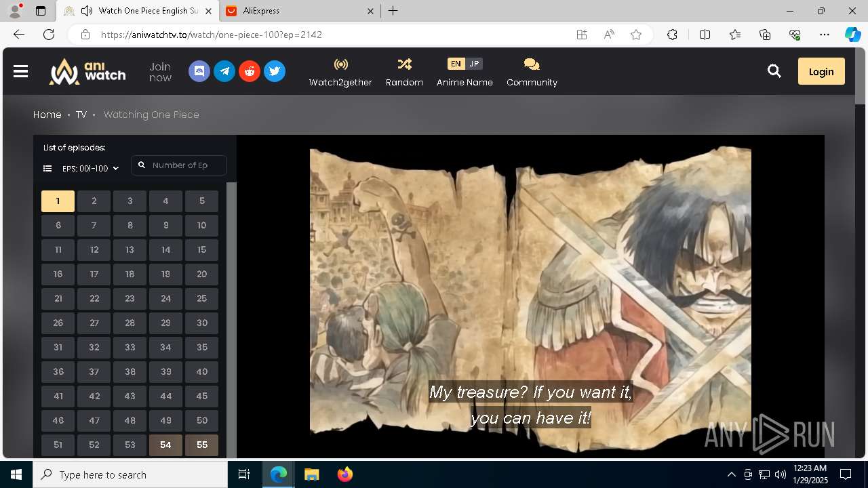Open browser Extensions
The height and width of the screenshot is (488, 868).
(x=672, y=35)
